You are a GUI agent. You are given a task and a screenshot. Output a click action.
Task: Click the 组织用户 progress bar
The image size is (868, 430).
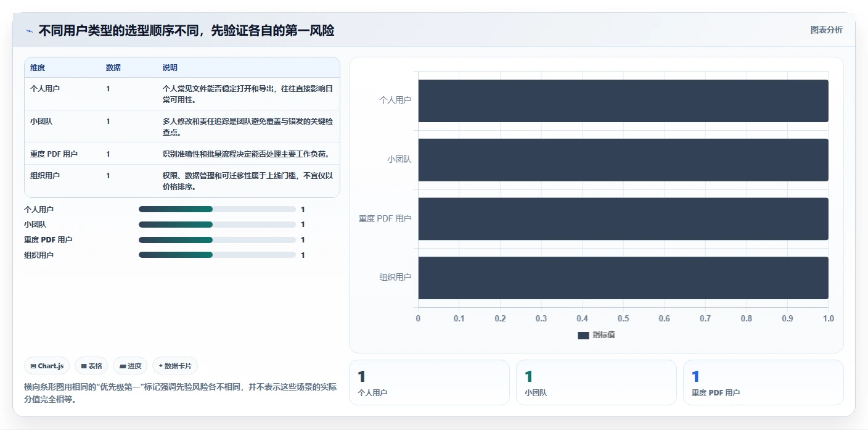click(217, 255)
